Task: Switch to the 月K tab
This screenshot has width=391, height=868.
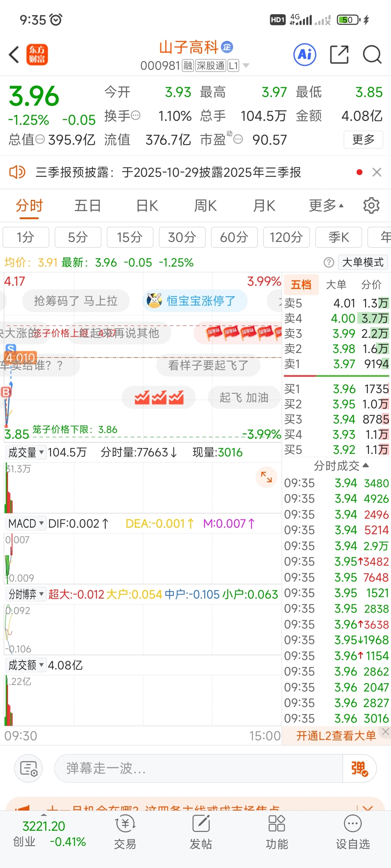Action: pyautogui.click(x=264, y=206)
